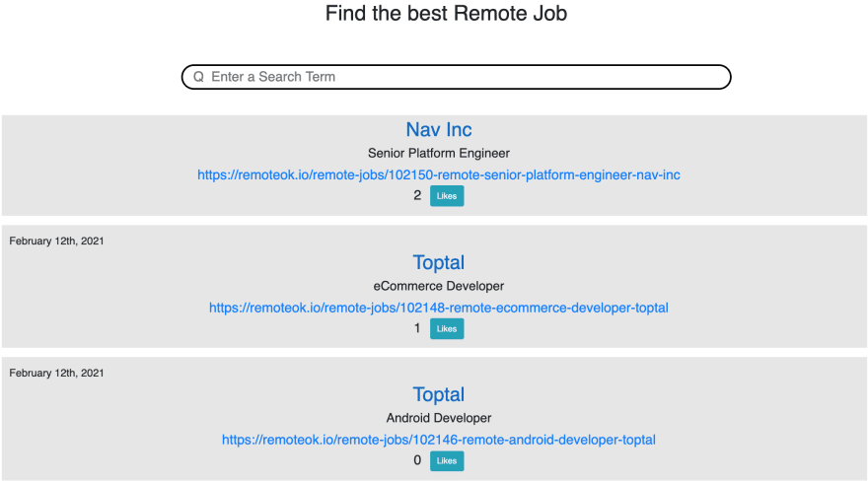This screenshot has width=868, height=484.
Task: Like the eCommerce Developer job
Action: coord(447,328)
